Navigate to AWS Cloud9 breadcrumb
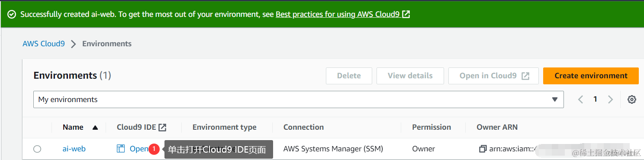 pyautogui.click(x=44, y=44)
